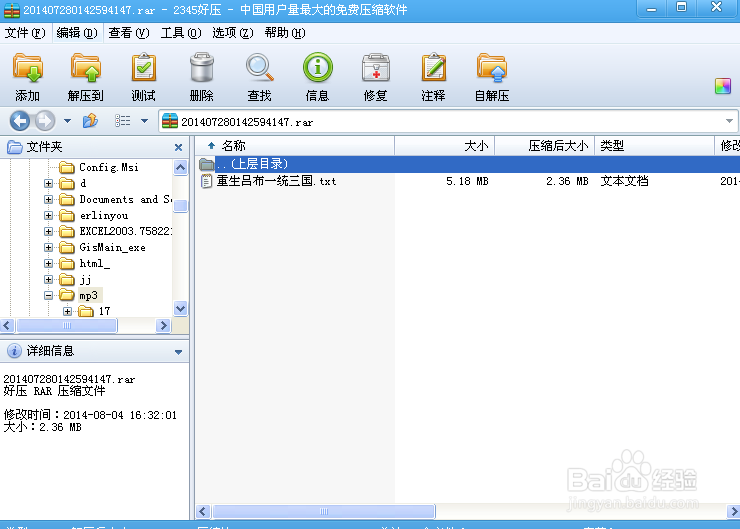Click folder tree scroll right arrow
740x529 pixels.
(x=163, y=326)
